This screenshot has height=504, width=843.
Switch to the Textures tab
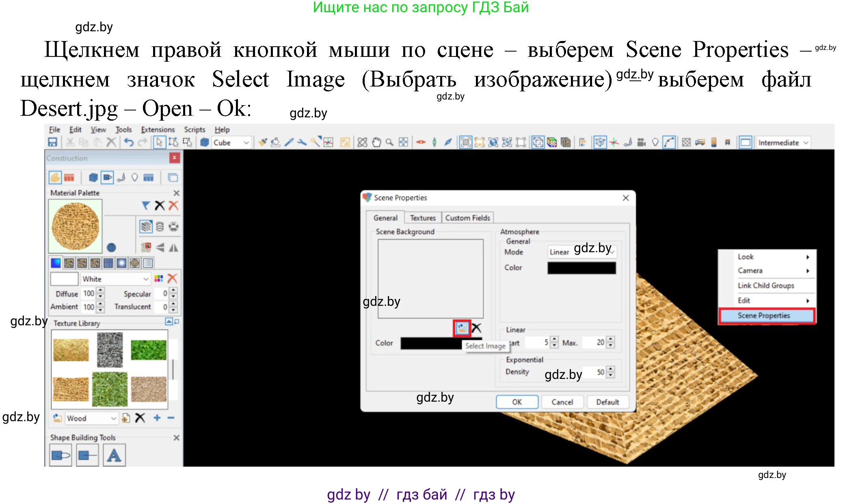[x=422, y=218]
